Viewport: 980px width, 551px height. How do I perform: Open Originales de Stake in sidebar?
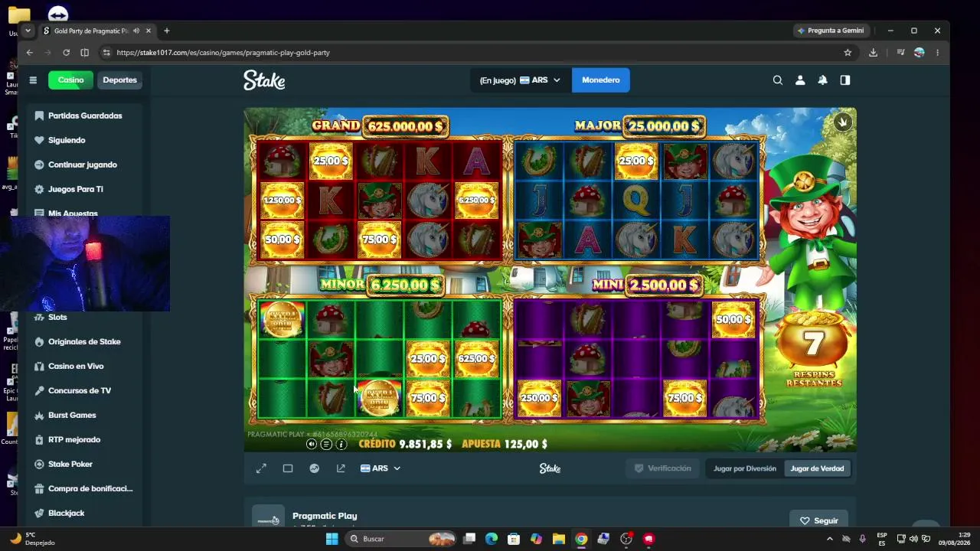point(84,341)
